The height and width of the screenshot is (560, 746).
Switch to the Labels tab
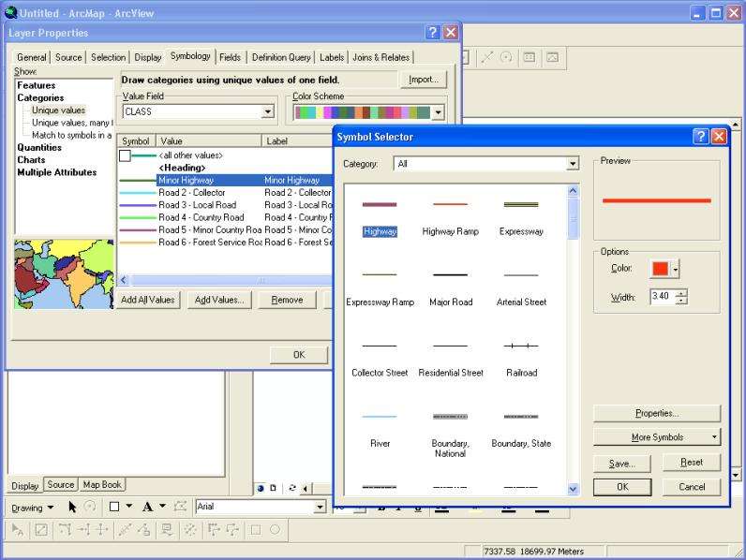coord(332,57)
